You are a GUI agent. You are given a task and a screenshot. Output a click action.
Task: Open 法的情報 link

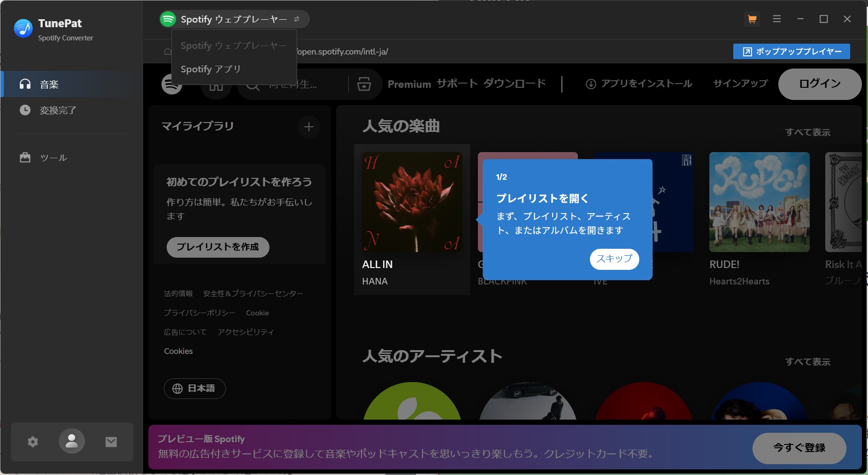[178, 293]
